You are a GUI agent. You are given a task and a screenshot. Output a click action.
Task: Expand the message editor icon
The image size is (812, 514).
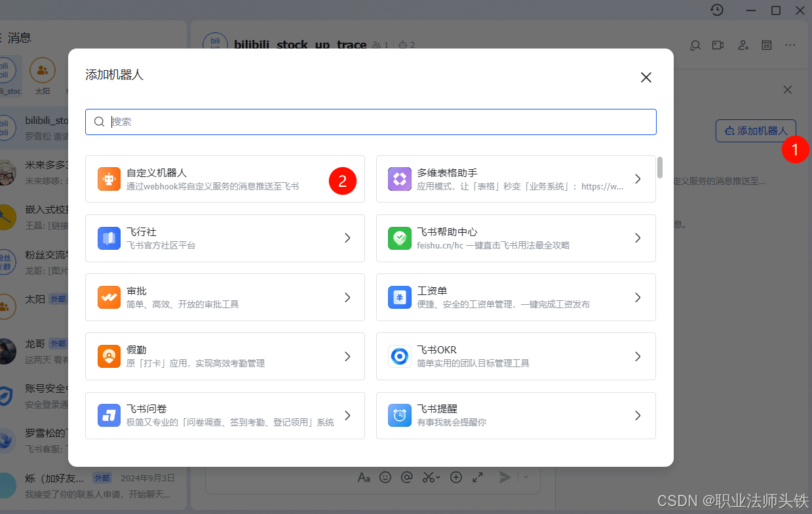[478, 477]
